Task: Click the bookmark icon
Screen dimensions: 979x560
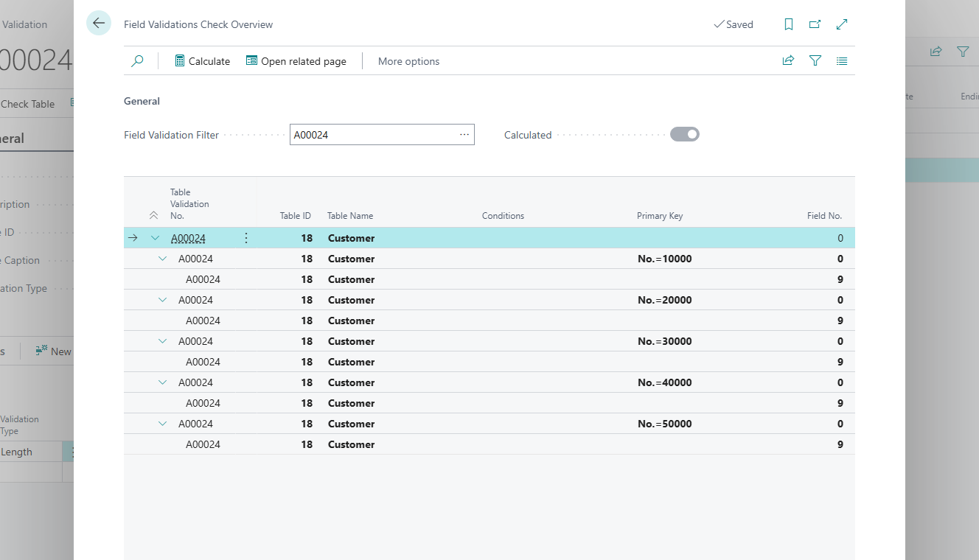Action: (x=789, y=24)
